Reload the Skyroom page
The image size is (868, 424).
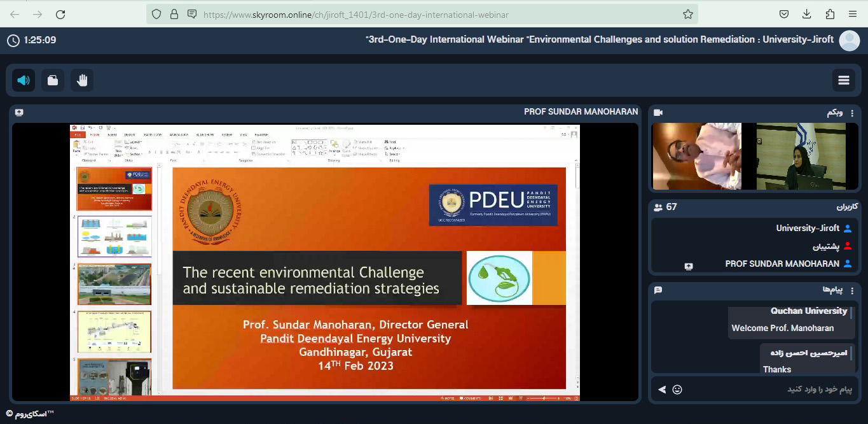coord(60,14)
